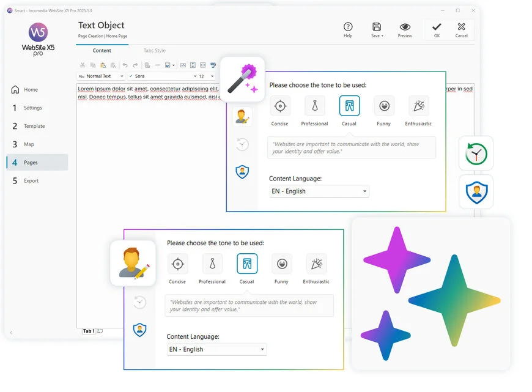Click the Paste clipboard icon in toolbar
This screenshot has height=392, width=532.
[103, 65]
